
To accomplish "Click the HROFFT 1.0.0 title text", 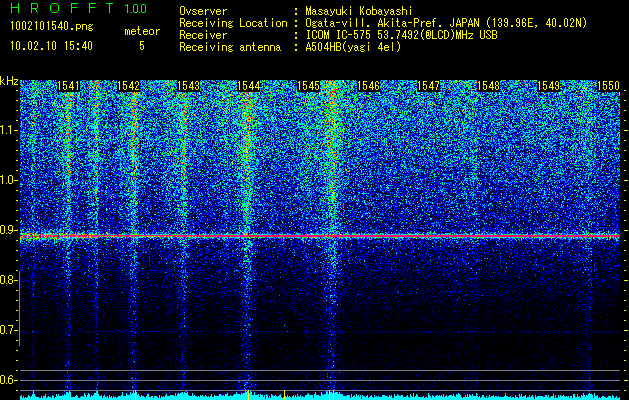I will coord(79,8).
